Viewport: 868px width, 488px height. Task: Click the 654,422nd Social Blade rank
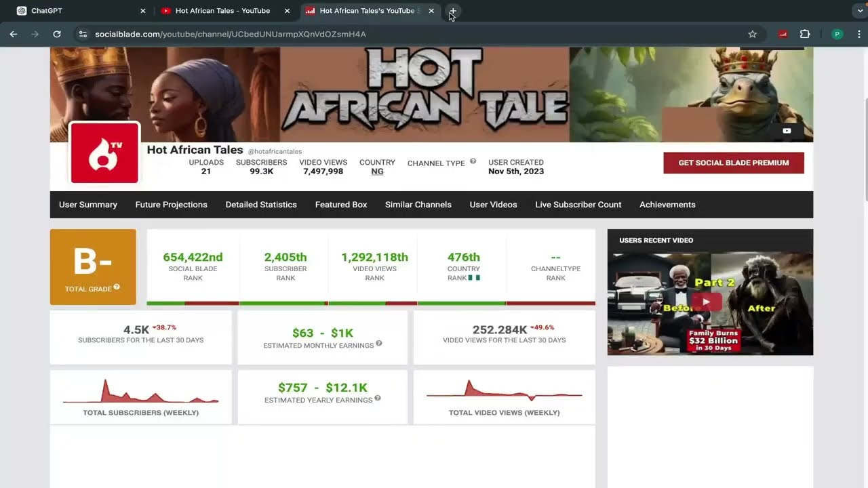[193, 257]
